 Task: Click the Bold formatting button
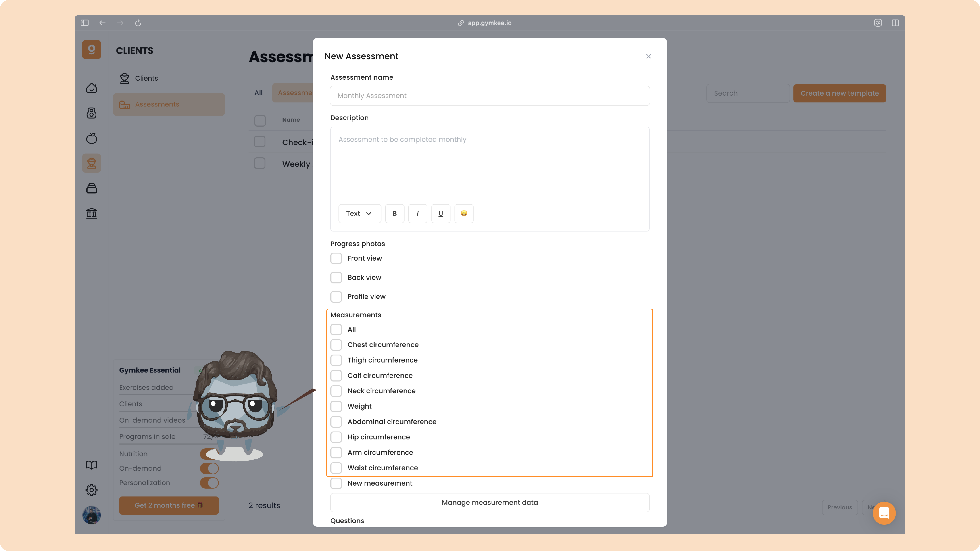(x=394, y=213)
